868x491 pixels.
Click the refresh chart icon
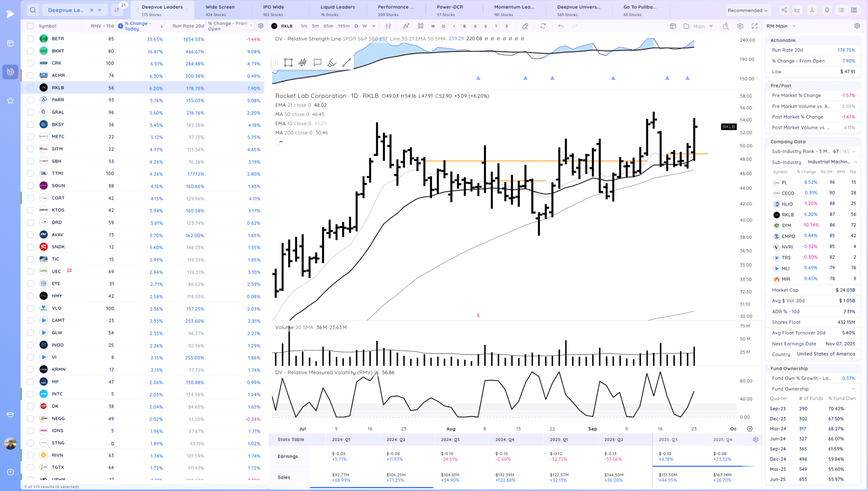point(543,26)
